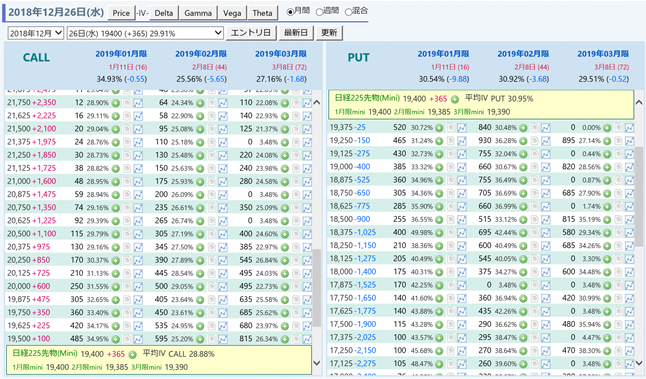Click green plus for CALL 20,000 February column
646x379 pixels.
(x=200, y=287)
